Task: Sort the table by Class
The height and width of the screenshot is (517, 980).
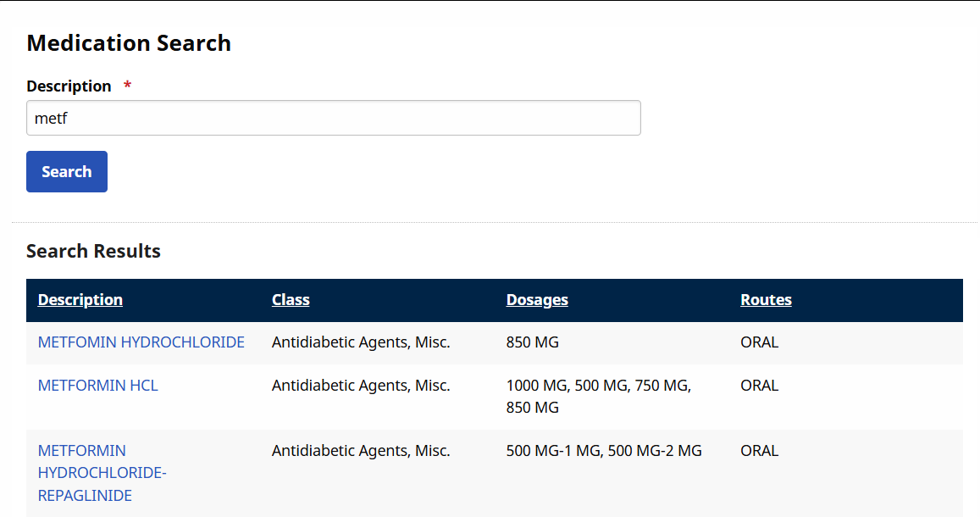Action: click(291, 299)
